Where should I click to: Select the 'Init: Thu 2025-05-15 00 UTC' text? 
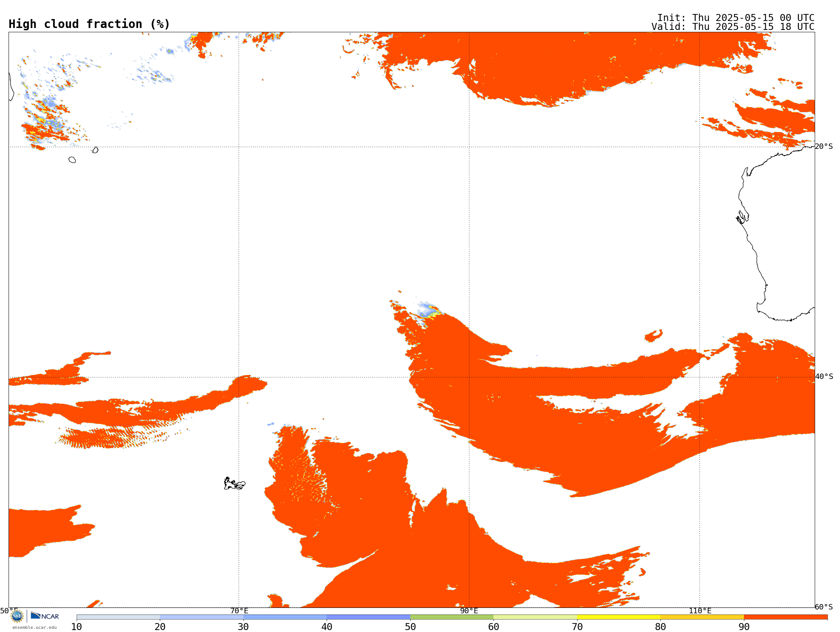[x=736, y=18]
